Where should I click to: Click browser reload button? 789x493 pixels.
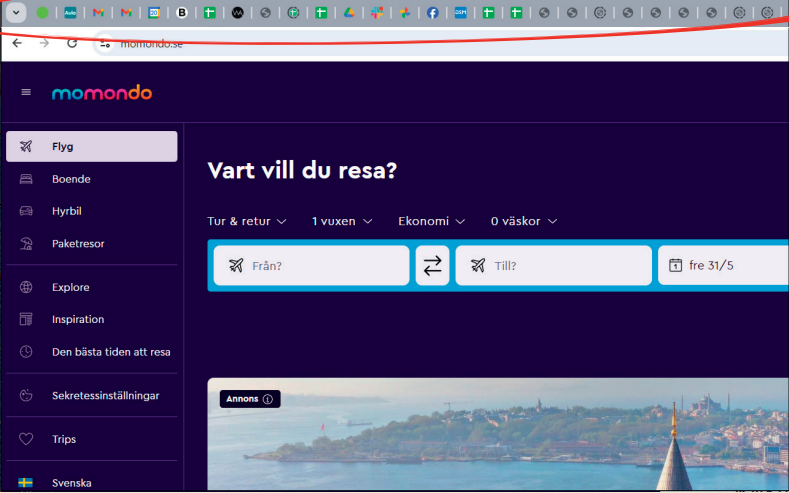pos(72,44)
